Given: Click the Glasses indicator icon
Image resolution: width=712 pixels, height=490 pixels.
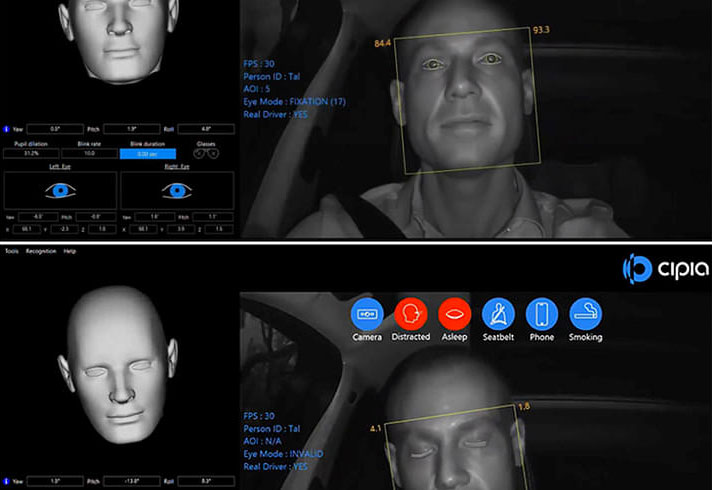Looking at the screenshot, I should tap(206, 154).
